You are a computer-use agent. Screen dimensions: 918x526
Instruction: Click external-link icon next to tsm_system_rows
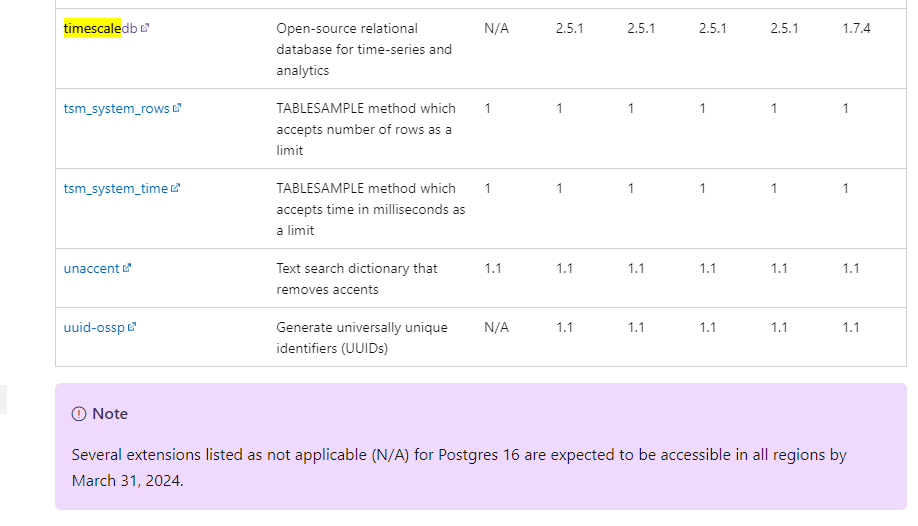(x=177, y=108)
